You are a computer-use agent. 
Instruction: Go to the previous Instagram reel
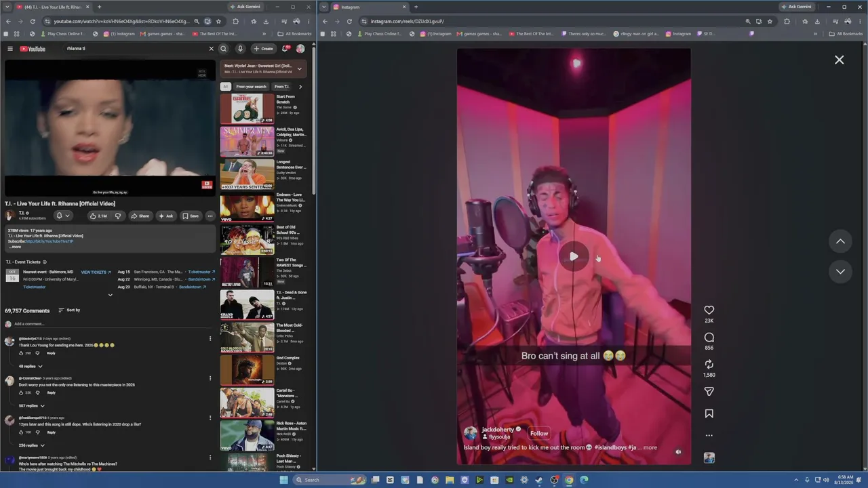tap(840, 241)
